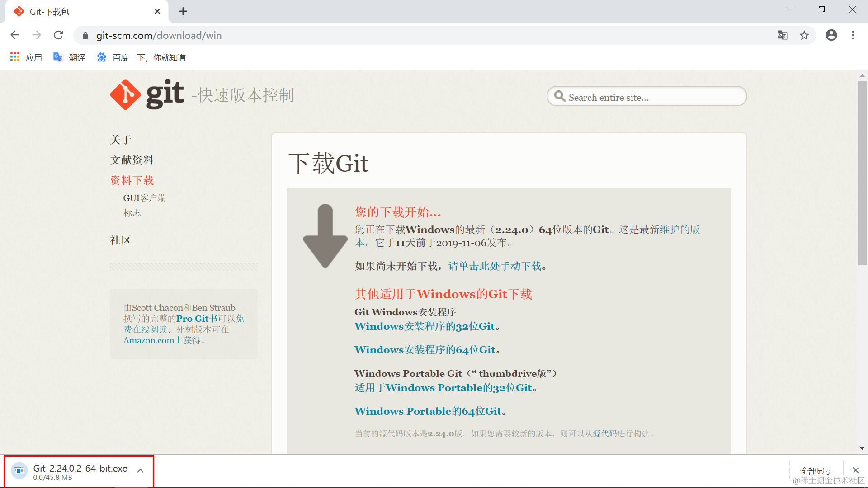Open the 文献资料 sidebar menu item
This screenshot has width=868, height=488.
pyautogui.click(x=132, y=160)
